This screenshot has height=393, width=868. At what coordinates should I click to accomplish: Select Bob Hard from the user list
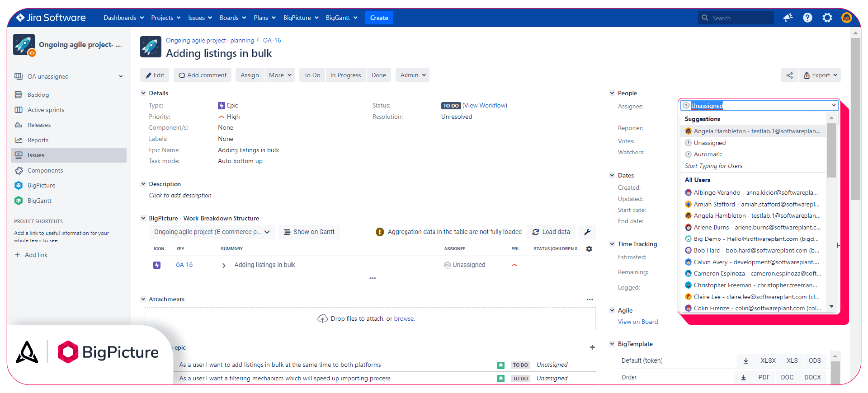pyautogui.click(x=754, y=251)
